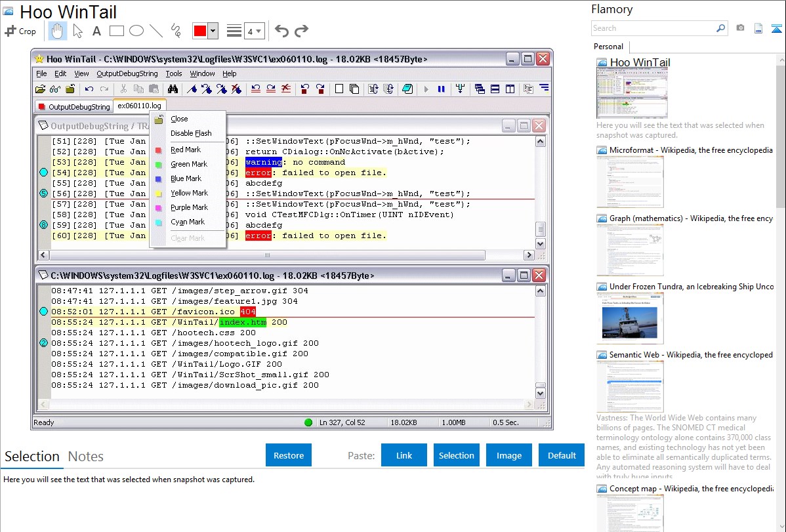This screenshot has height=532, width=786.
Task: Select the Crop tool
Action: 20,31
